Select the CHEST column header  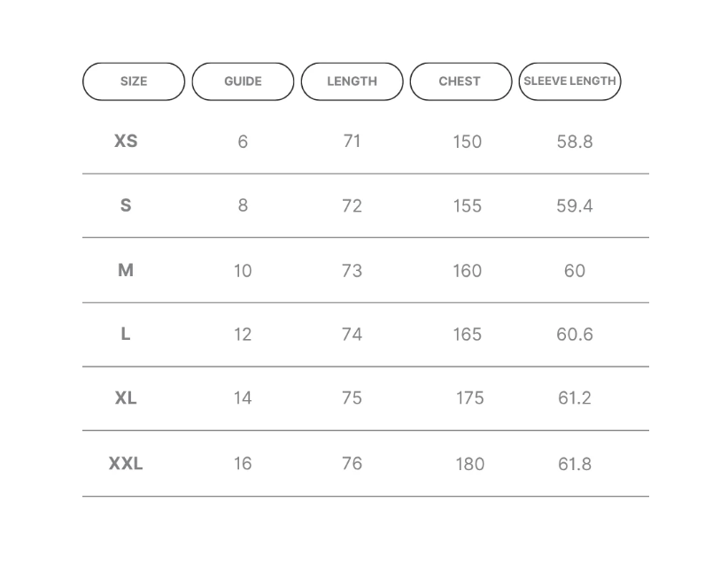461,81
